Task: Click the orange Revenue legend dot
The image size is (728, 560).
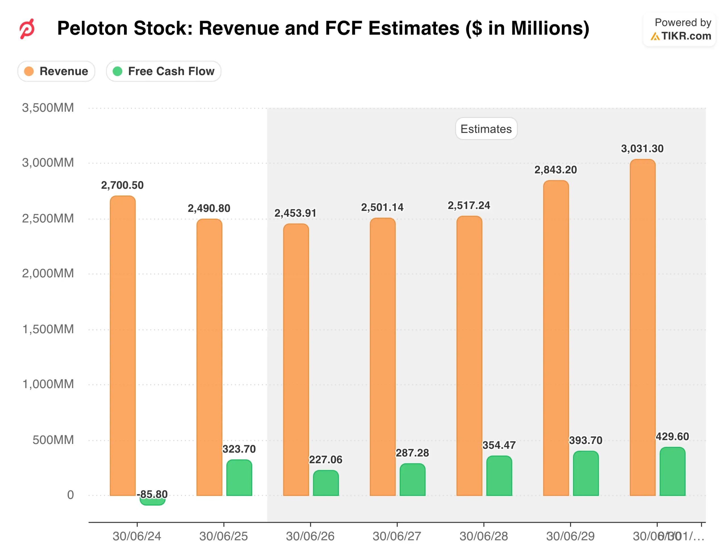Action: pos(29,71)
